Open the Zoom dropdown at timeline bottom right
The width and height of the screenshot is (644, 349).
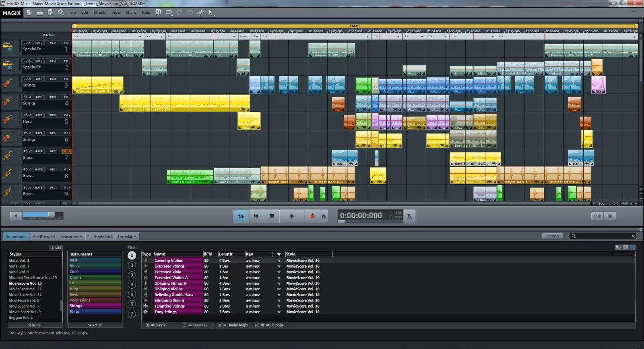pos(604,203)
